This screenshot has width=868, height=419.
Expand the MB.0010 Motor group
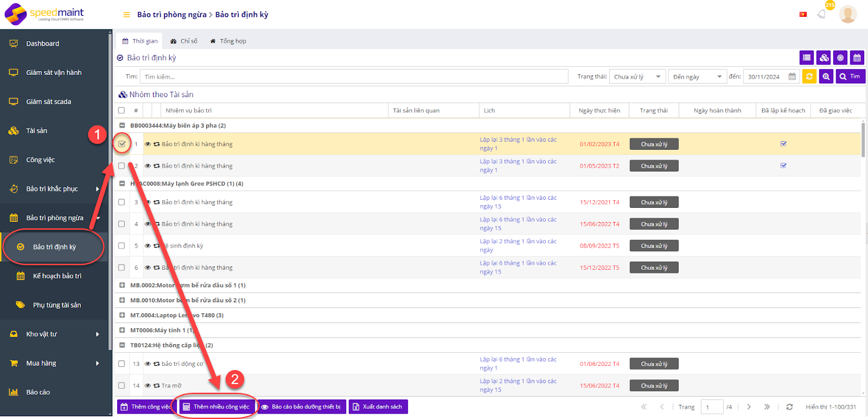(122, 300)
